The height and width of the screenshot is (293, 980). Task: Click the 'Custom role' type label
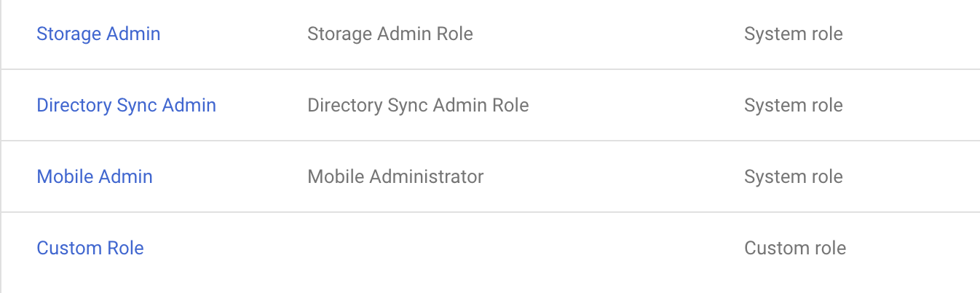[x=795, y=248]
